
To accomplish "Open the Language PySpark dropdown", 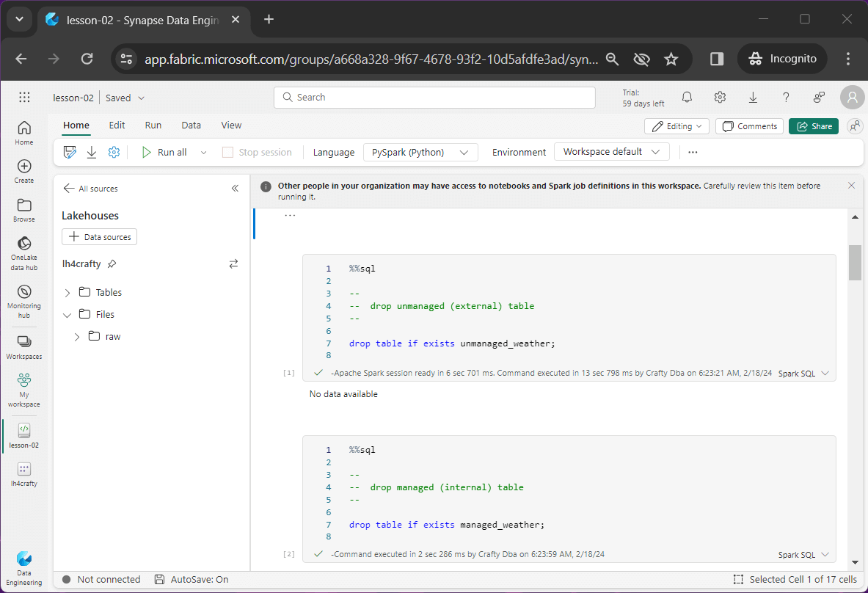I will pyautogui.click(x=420, y=152).
